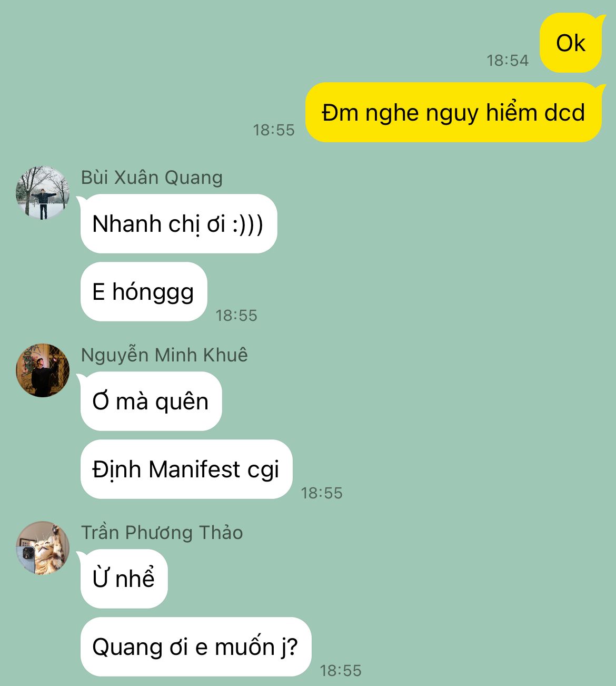Select the yellow "Ok" message bubble

571,43
